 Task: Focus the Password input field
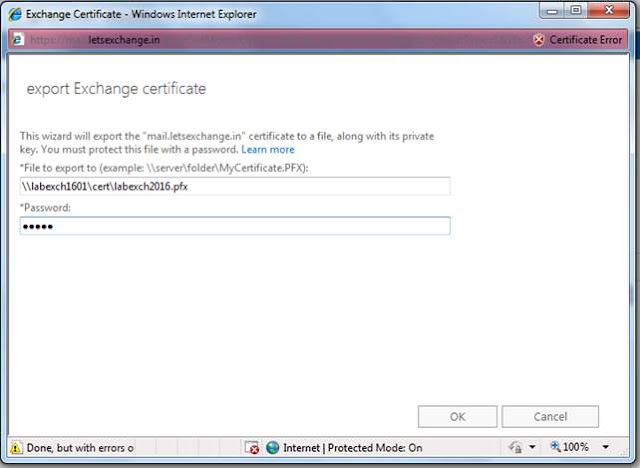tap(235, 226)
